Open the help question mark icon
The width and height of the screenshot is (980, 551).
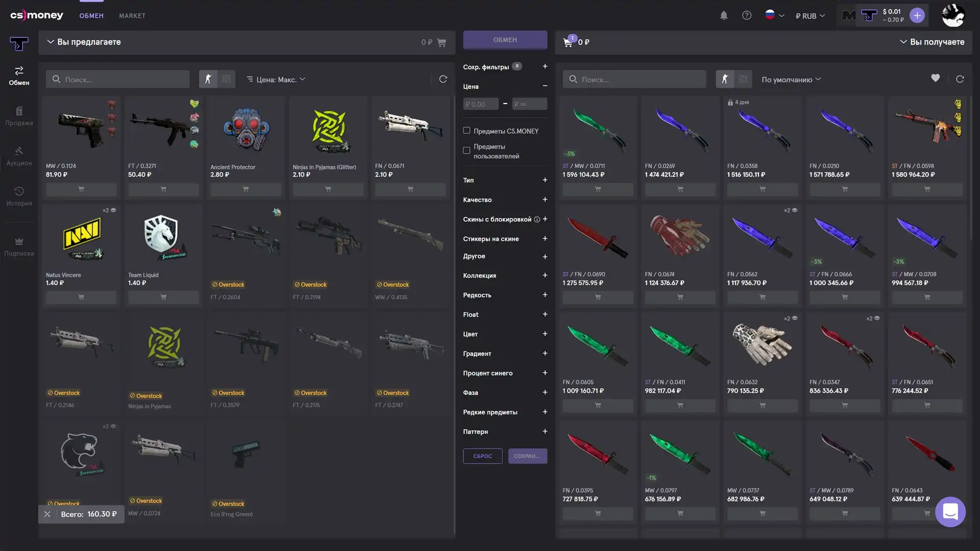(x=747, y=16)
